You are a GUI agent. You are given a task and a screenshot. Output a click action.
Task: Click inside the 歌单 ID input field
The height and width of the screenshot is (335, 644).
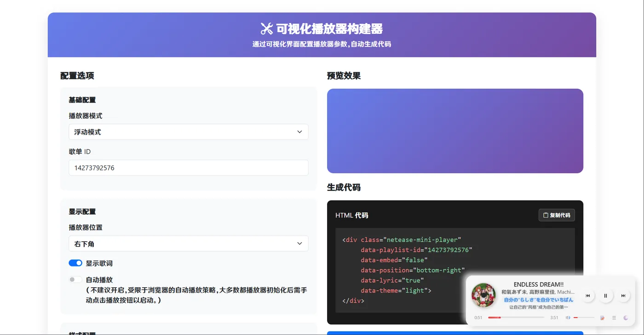click(189, 168)
